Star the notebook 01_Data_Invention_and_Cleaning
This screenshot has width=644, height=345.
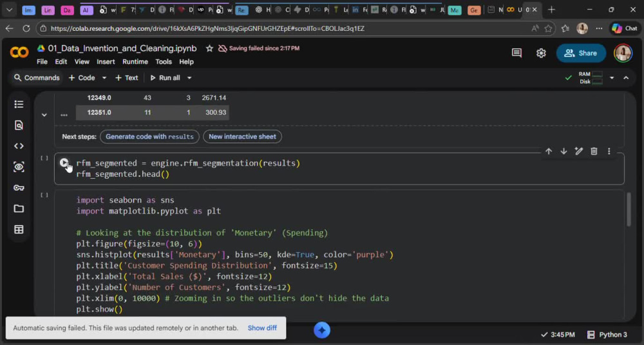click(x=209, y=48)
